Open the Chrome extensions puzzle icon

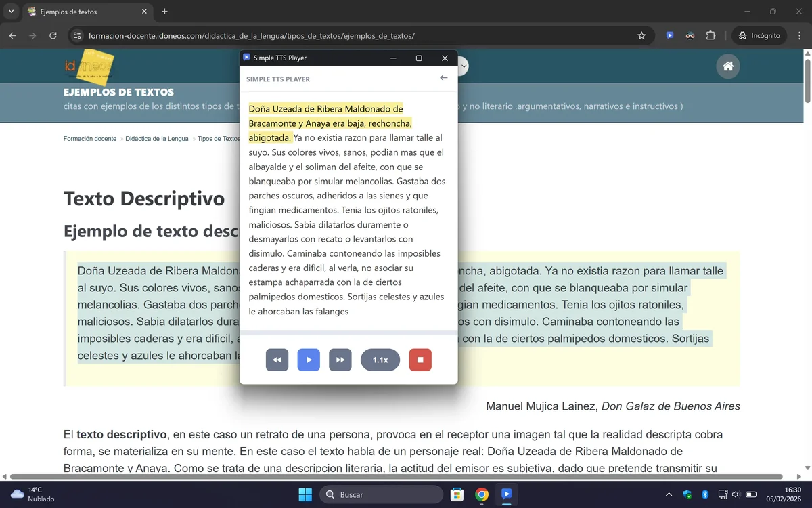tap(710, 35)
